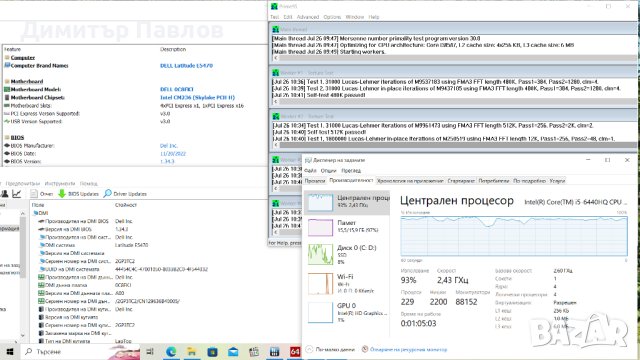
Task: Collapse Task Manager with По-малко данни
Action: [330, 349]
